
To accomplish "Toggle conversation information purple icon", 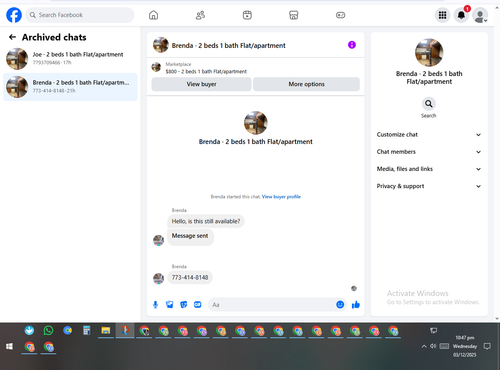I will coord(352,45).
